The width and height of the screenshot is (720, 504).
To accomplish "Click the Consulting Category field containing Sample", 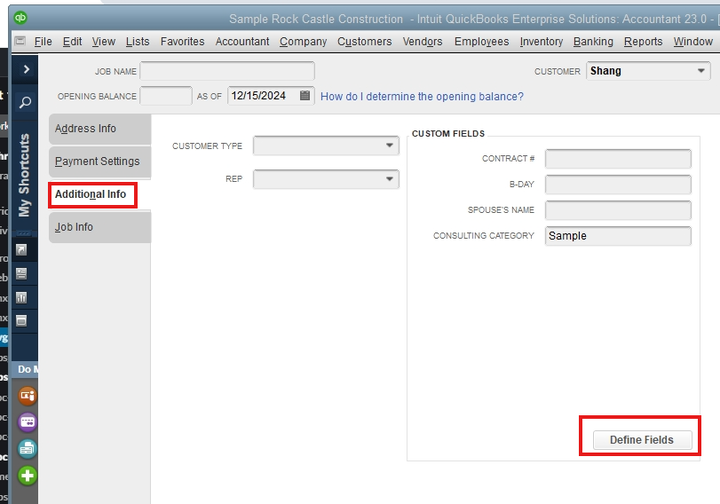I will pyautogui.click(x=618, y=236).
